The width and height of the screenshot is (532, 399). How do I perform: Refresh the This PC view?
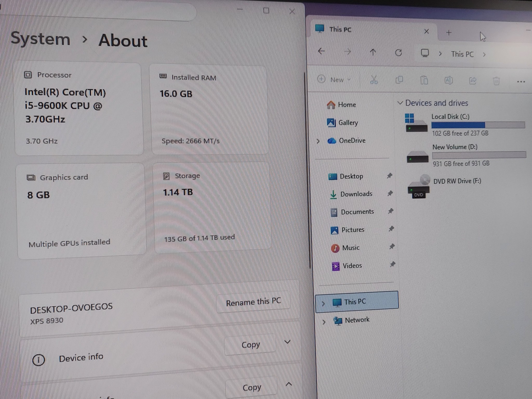coord(398,53)
